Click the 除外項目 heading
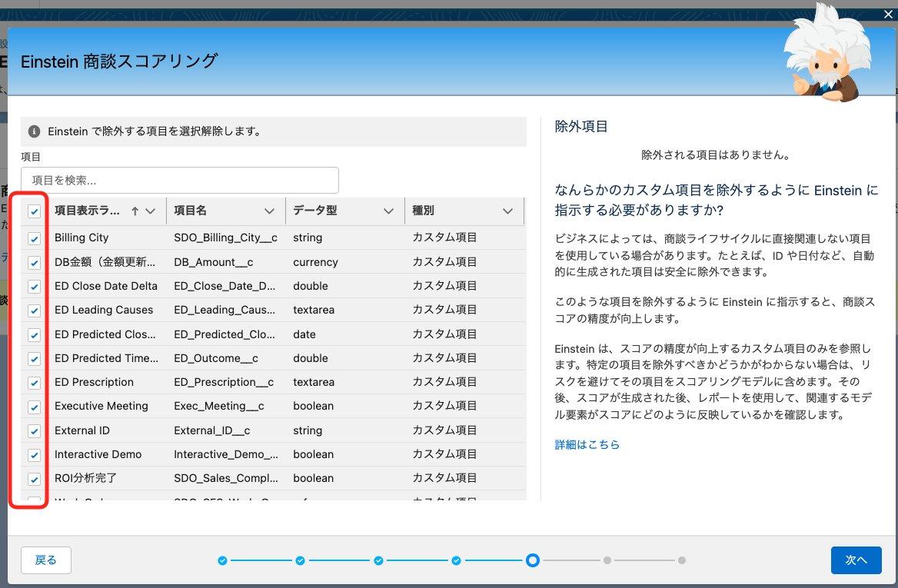 pos(581,127)
